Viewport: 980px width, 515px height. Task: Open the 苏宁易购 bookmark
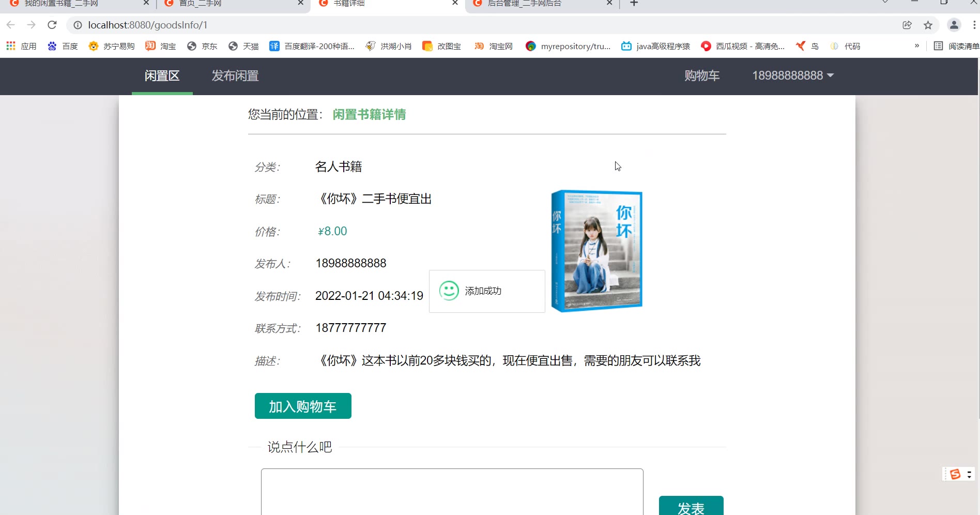coord(112,46)
